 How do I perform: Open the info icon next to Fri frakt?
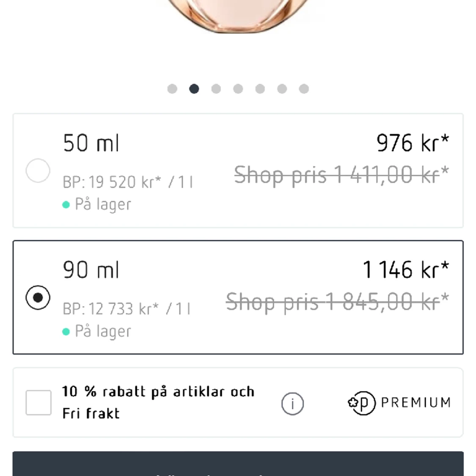(292, 404)
